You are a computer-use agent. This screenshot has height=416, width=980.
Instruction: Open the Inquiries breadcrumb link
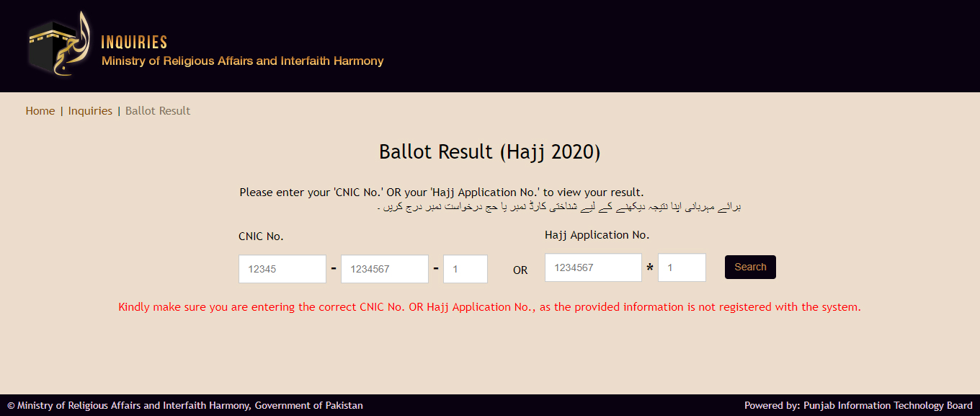(90, 111)
